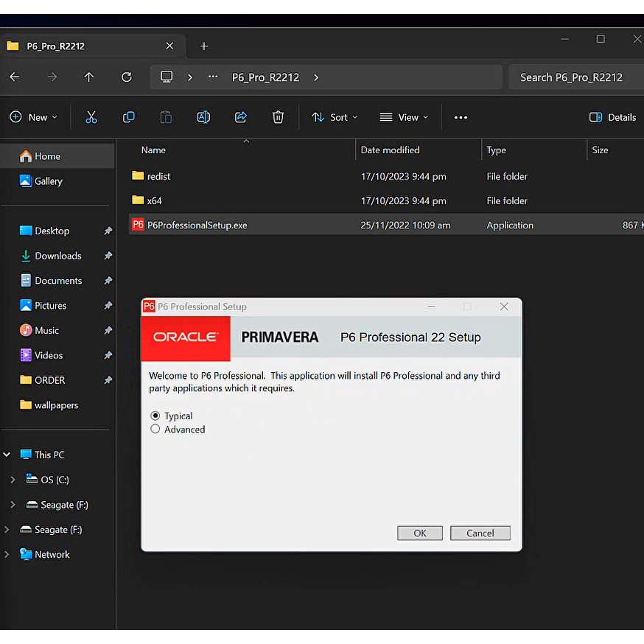644x644 pixels.
Task: Select the P6ProfessionalSetup.exe file
Action: [197, 225]
